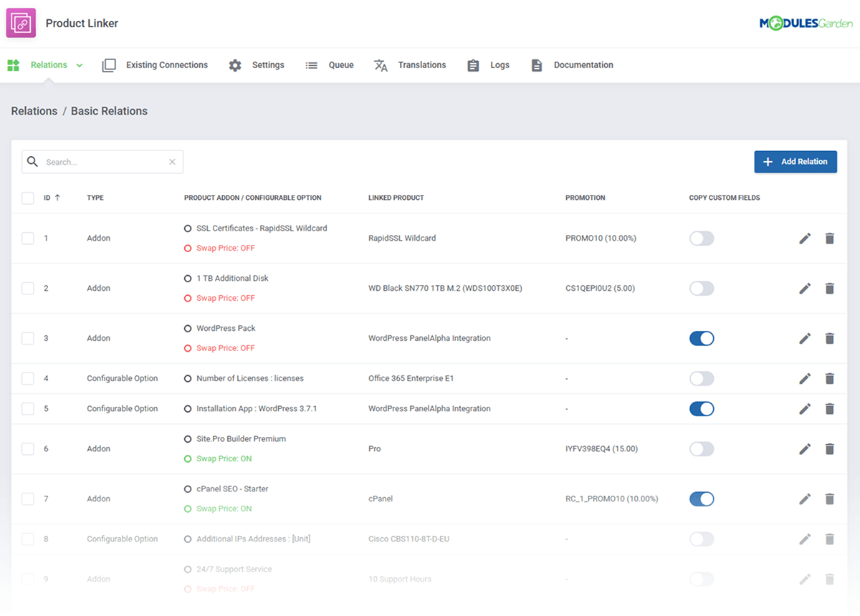The height and width of the screenshot is (616, 860).
Task: Click the Queue list icon
Action: [x=311, y=65]
